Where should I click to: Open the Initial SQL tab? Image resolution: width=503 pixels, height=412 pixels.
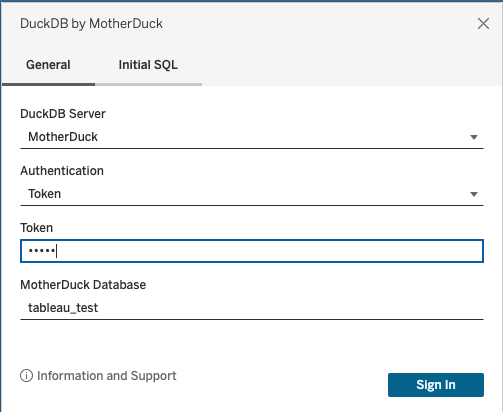tap(148, 65)
